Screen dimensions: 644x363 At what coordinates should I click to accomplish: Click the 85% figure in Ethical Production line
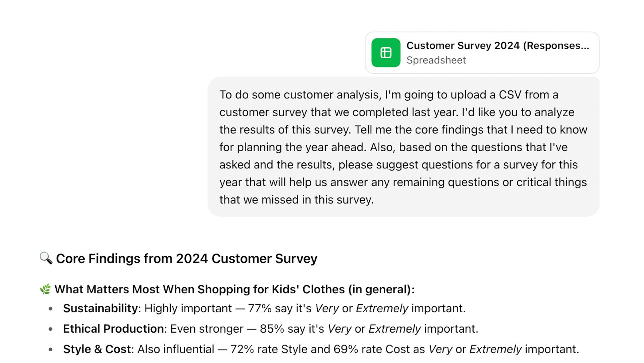tap(272, 329)
